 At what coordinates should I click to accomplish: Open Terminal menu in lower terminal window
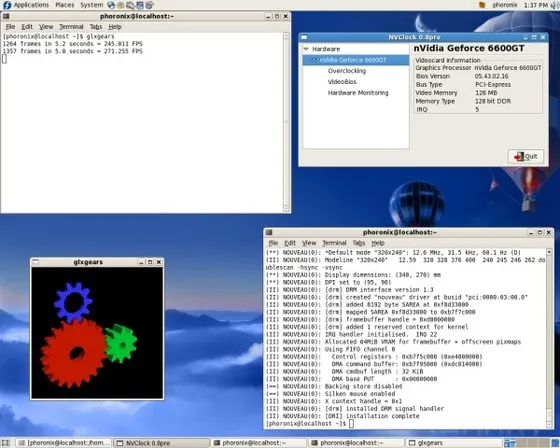tap(334, 243)
